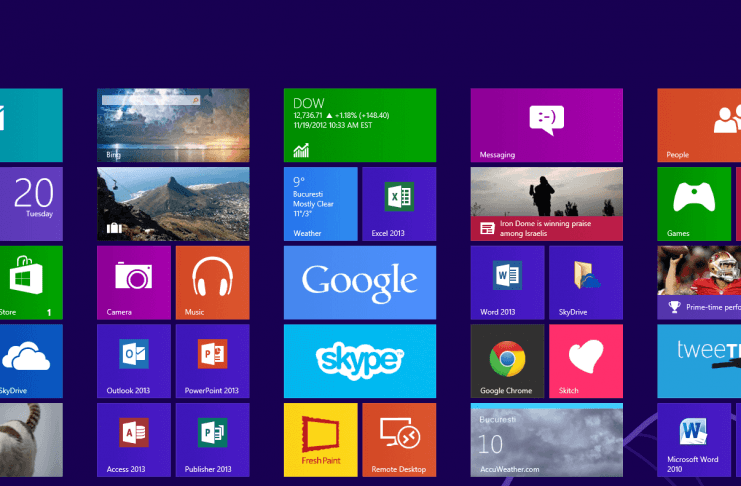This screenshot has height=486, width=741.
Task: Open the Photos tile with cat picture
Action: click(31, 440)
